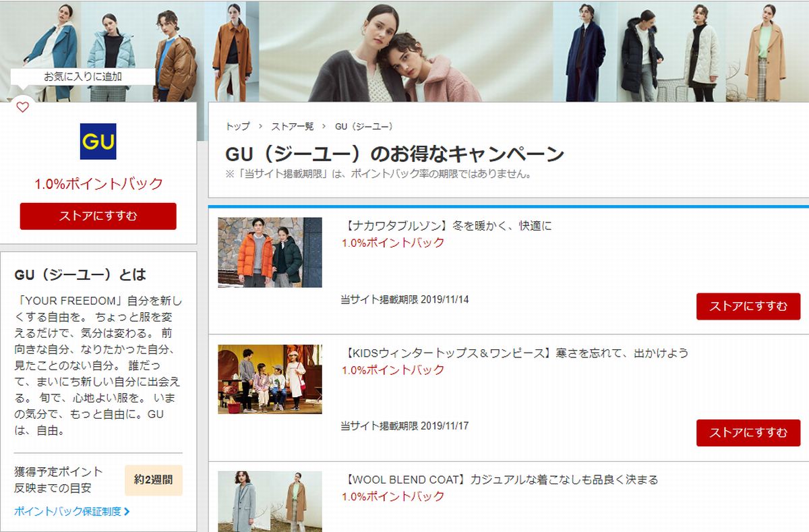The image size is (809, 532).
Task: Click 約2週間 badge
Action: click(x=154, y=480)
